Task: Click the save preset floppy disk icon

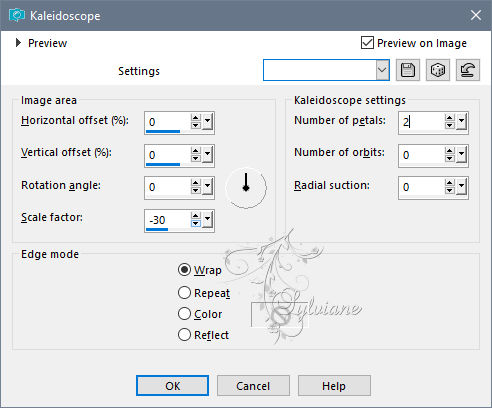Action: [x=408, y=70]
